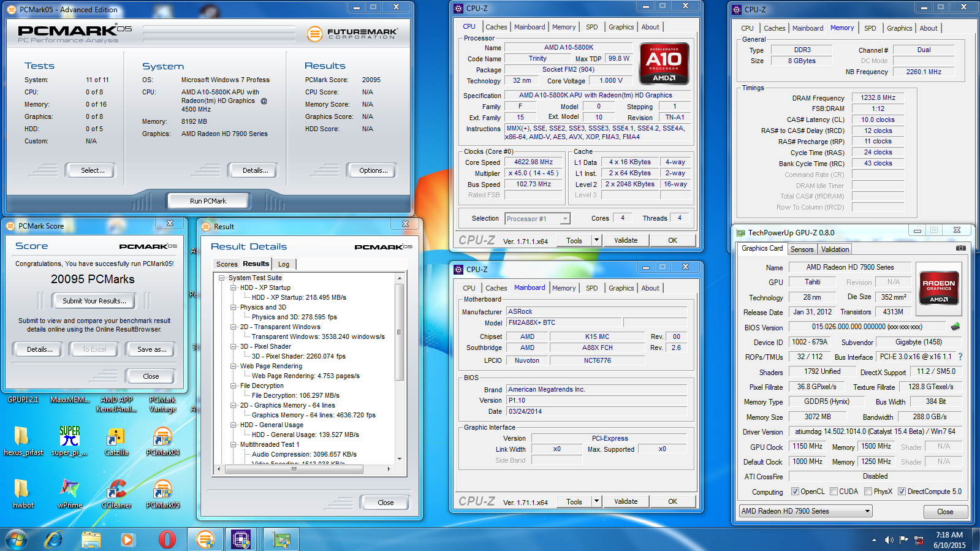Click OK in the Mainboard CPU-Z window

point(672,501)
